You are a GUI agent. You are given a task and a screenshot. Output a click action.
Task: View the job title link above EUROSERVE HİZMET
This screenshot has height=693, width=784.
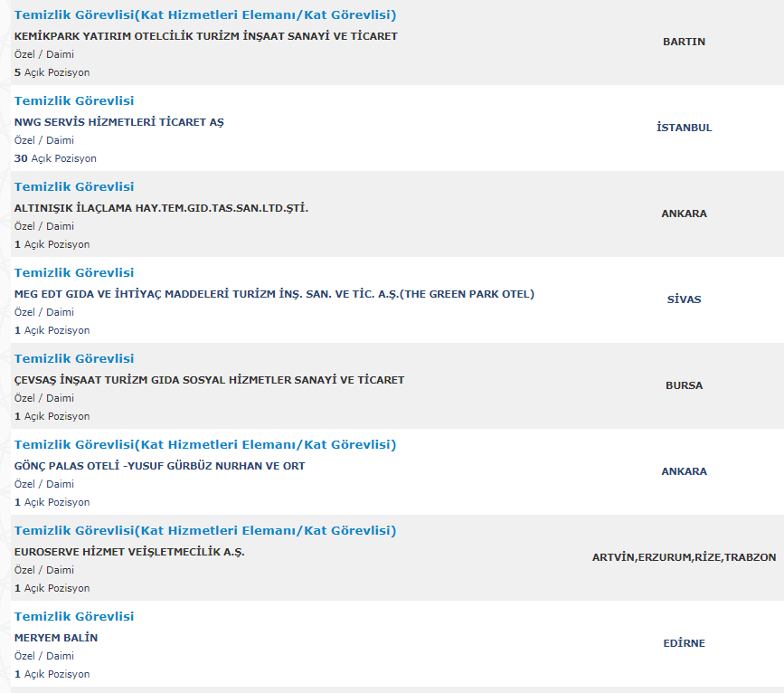[205, 530]
